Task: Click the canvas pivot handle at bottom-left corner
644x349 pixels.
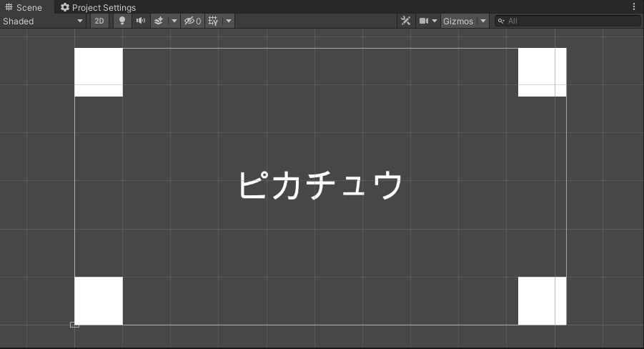Action: point(74,325)
